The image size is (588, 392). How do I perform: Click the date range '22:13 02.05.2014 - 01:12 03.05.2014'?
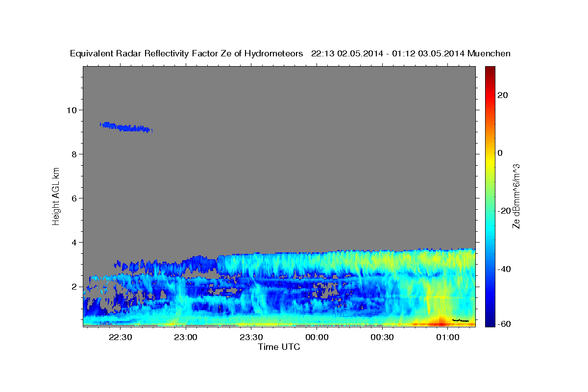coord(387,53)
